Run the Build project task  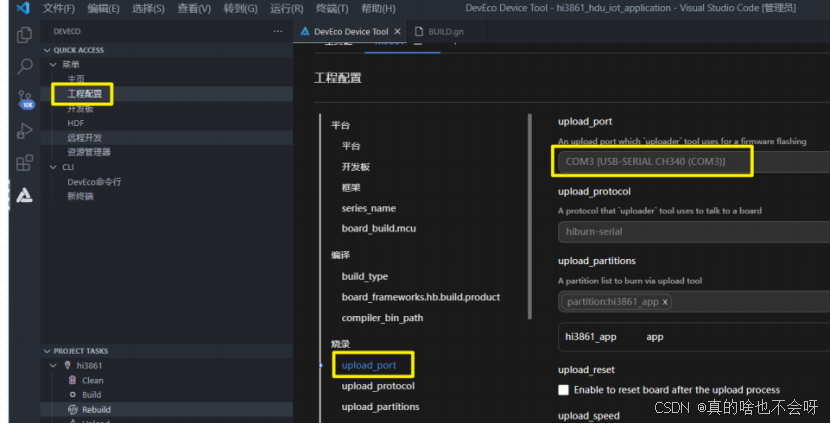click(x=92, y=394)
